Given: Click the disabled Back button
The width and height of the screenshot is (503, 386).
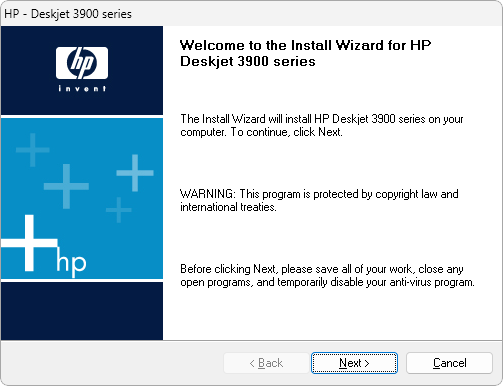Looking at the screenshot, I should tap(266, 363).
